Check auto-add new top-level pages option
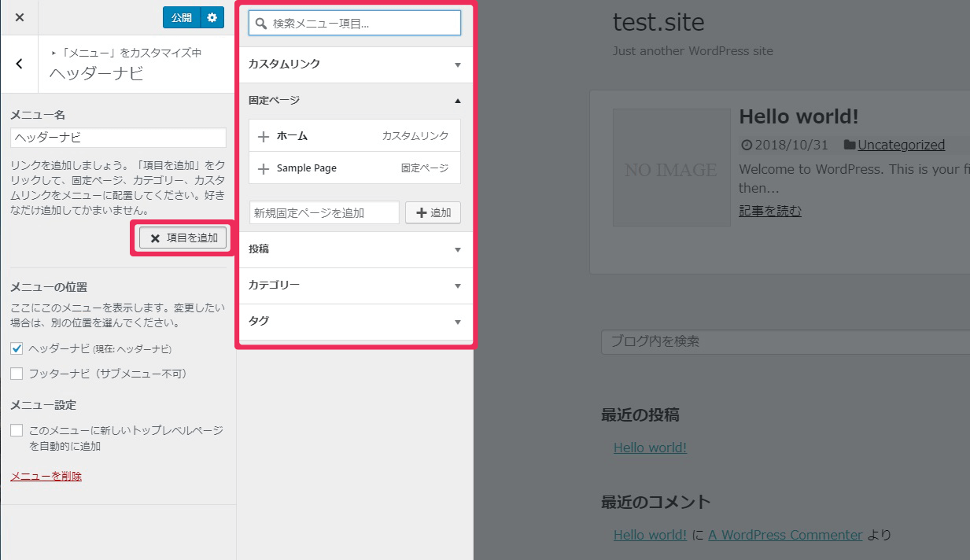Screen dimensions: 970x560 (x=17, y=430)
